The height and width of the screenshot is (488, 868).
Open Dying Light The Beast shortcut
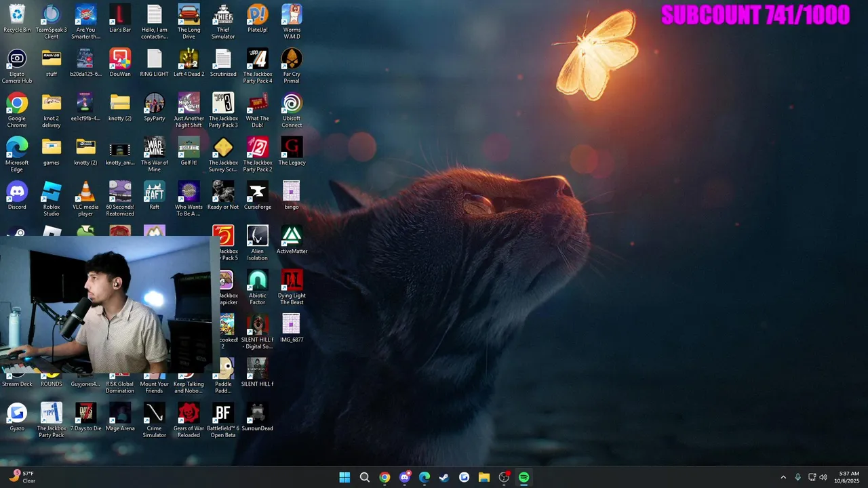(292, 287)
